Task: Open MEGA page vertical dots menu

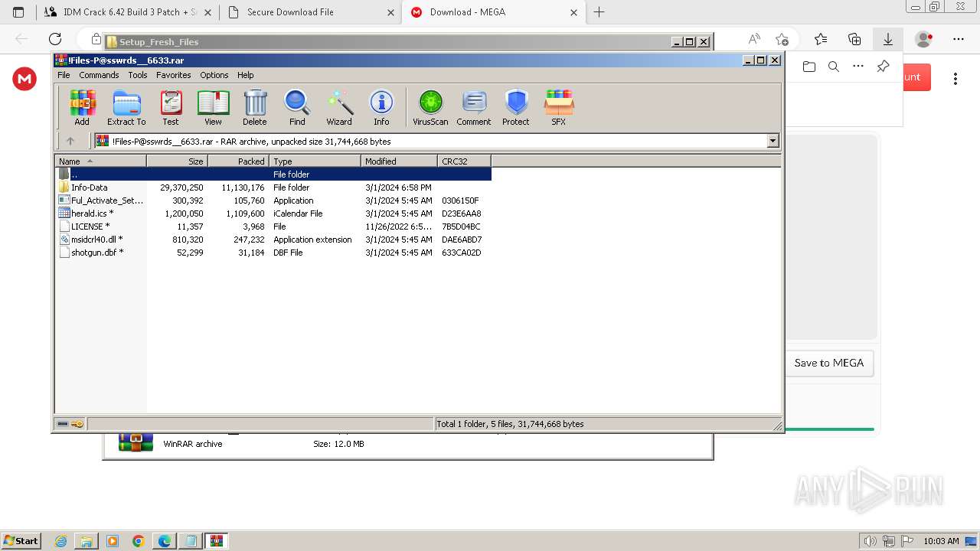Action: pyautogui.click(x=955, y=78)
